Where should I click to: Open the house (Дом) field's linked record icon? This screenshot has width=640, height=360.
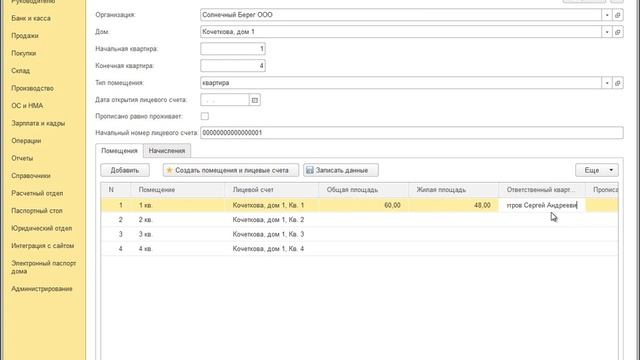pos(618,32)
